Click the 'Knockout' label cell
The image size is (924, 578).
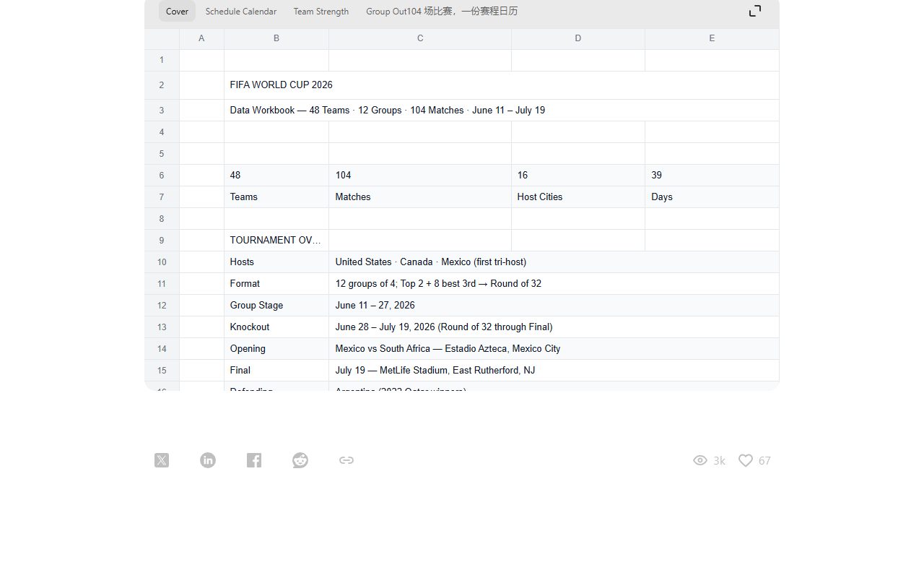click(276, 327)
